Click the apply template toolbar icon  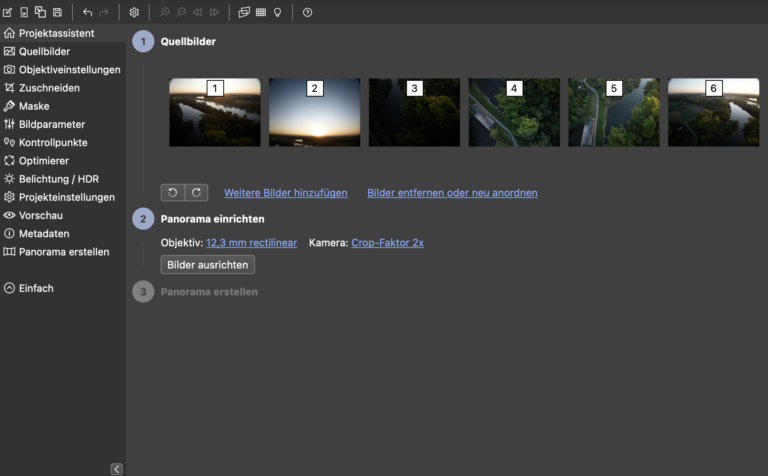pyautogui.click(x=40, y=12)
